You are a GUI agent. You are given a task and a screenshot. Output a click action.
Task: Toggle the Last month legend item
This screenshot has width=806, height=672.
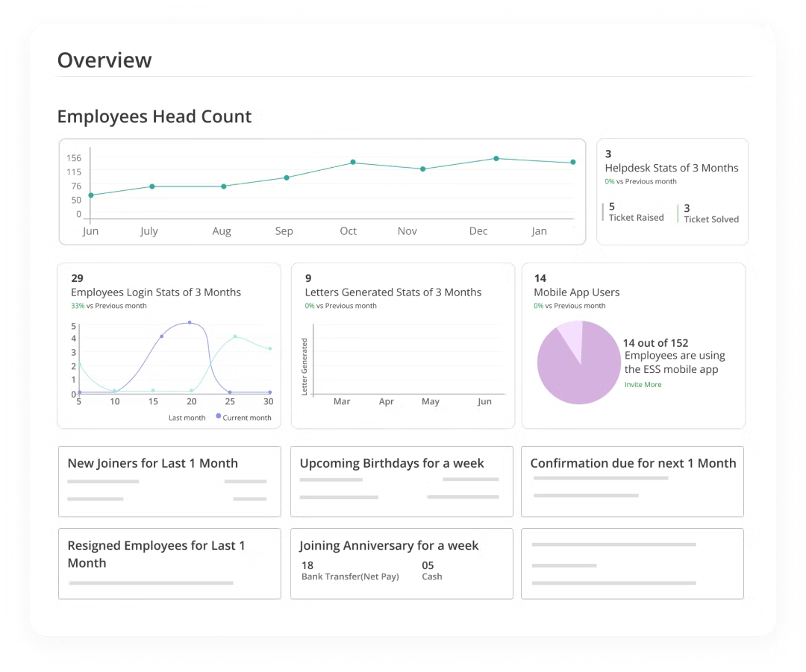[x=187, y=418]
